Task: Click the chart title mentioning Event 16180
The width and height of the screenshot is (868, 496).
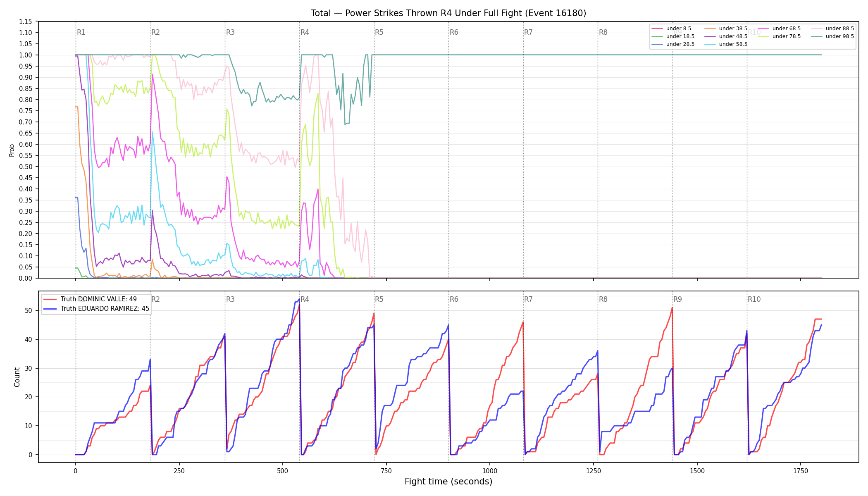Action: [448, 13]
